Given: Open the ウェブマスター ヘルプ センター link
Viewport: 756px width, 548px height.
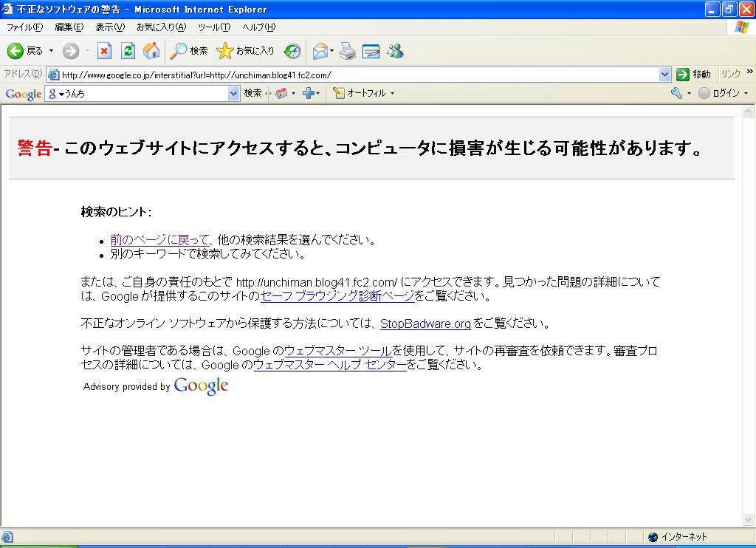Looking at the screenshot, I should pos(330,365).
